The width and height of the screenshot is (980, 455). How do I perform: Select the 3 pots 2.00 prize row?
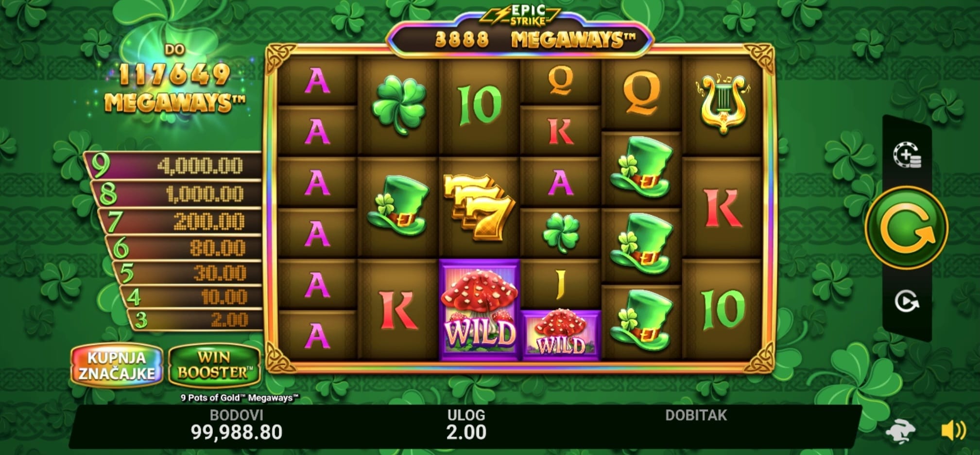pyautogui.click(x=195, y=320)
